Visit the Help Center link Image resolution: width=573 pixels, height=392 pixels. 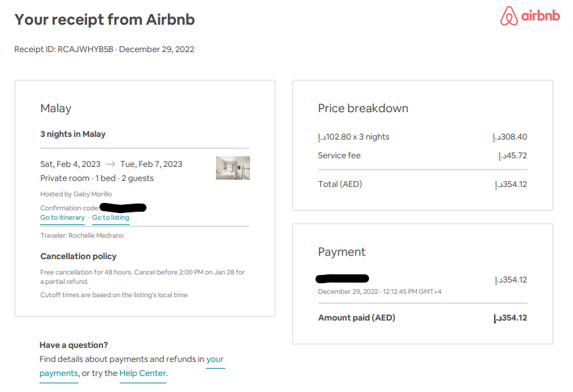(142, 373)
